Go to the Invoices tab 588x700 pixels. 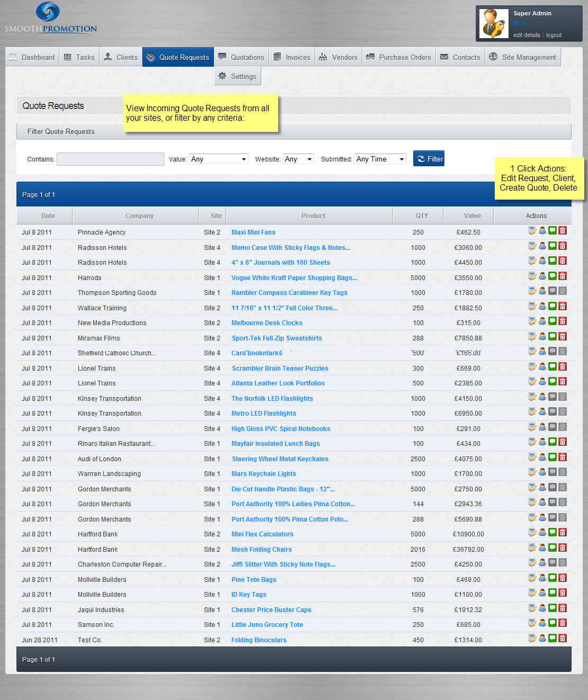pos(292,57)
